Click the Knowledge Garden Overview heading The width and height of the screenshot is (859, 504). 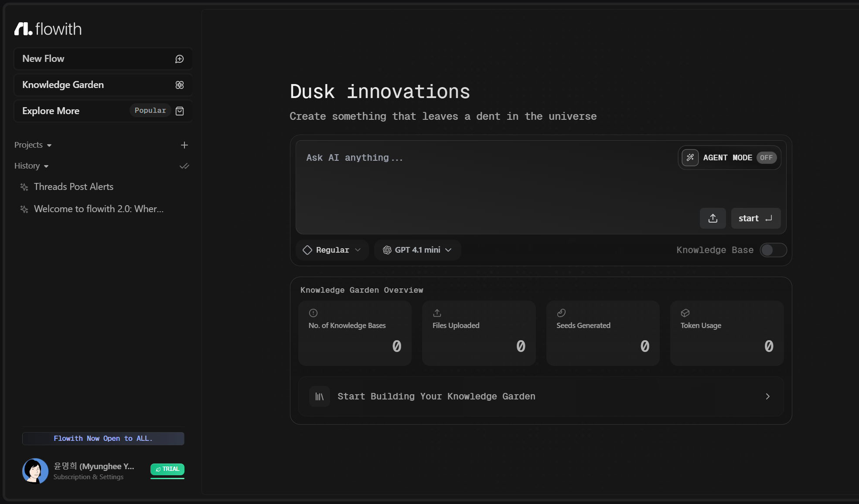point(361,290)
